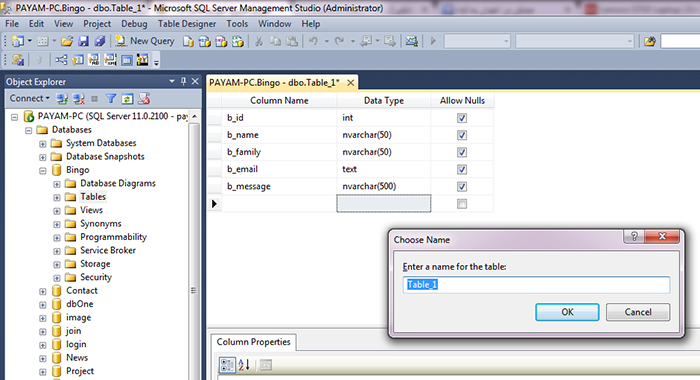Open the Project menu
This screenshot has width=700, height=380.
pyautogui.click(x=97, y=24)
